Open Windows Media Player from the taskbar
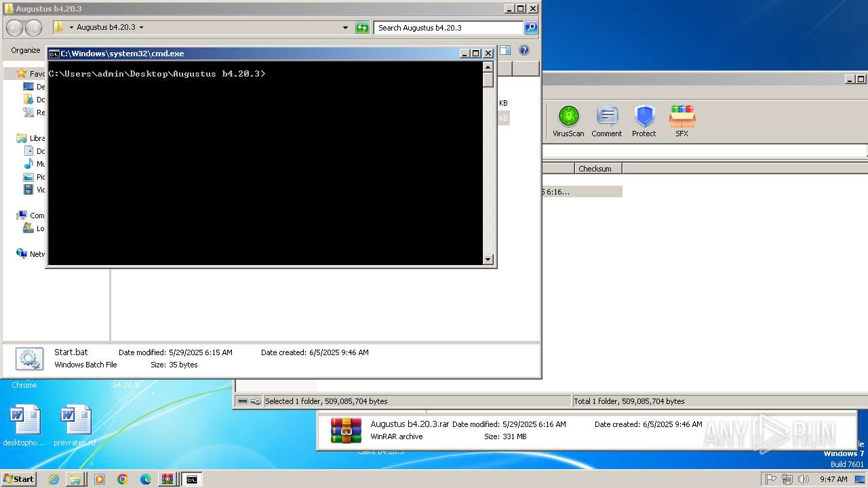Screen dimensions: 868x488 point(100,479)
